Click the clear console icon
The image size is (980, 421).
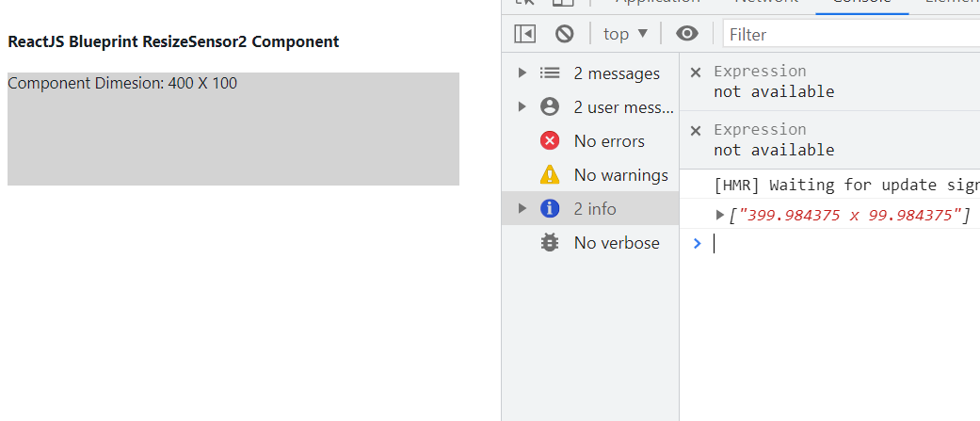565,34
